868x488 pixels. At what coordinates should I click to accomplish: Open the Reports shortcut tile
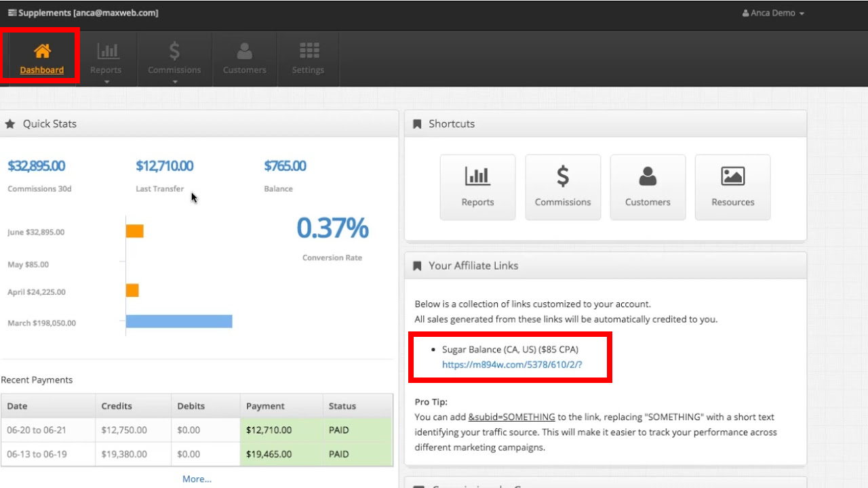[478, 188]
